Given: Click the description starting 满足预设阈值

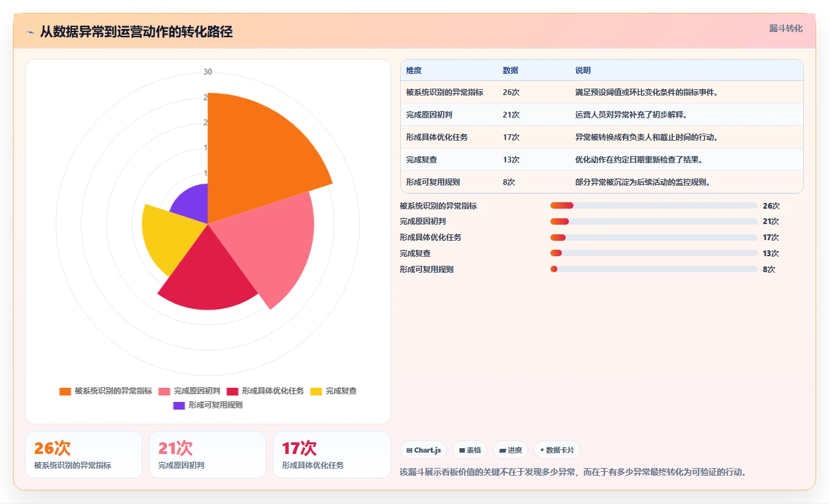Looking at the screenshot, I should [x=647, y=92].
